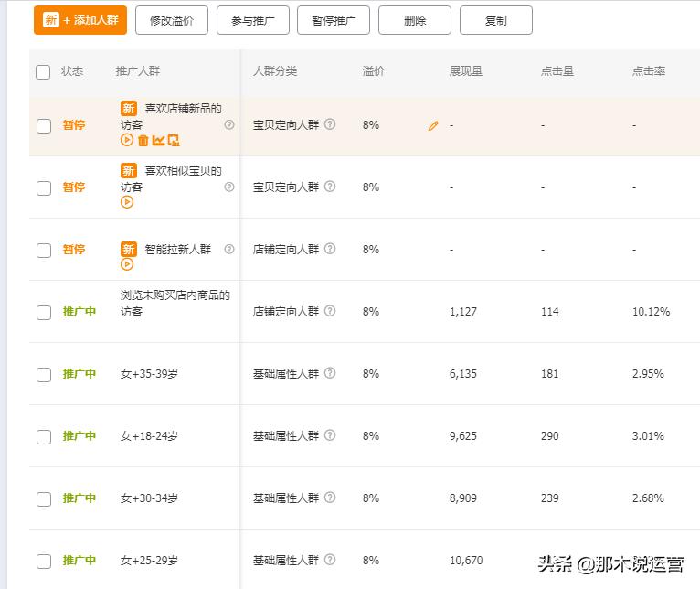Viewport: 700px width, 589px height.
Task: Click the 展现量 column header
Action: pyautogui.click(x=466, y=71)
